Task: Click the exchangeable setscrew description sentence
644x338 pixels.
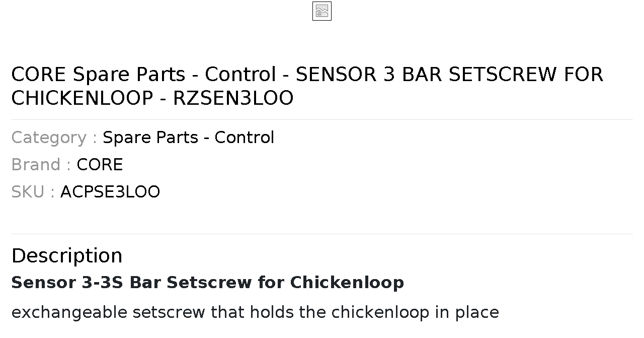Action: pyautogui.click(x=255, y=312)
